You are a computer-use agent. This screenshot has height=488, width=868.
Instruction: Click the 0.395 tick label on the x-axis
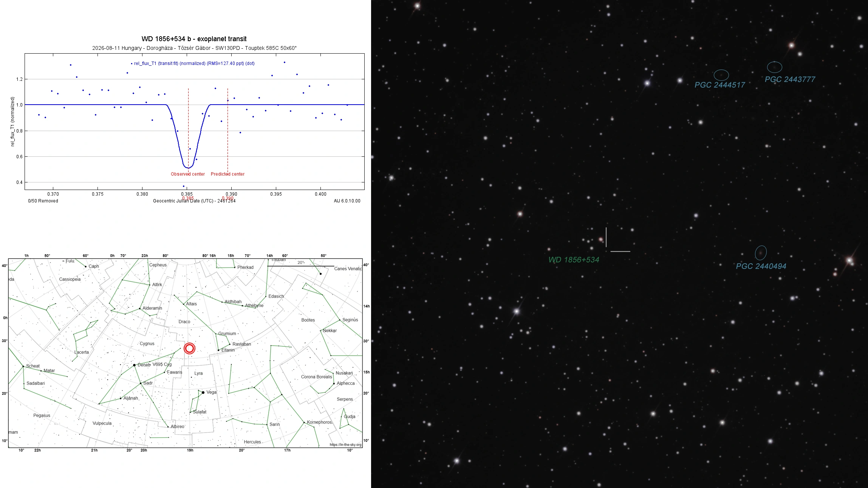click(276, 194)
